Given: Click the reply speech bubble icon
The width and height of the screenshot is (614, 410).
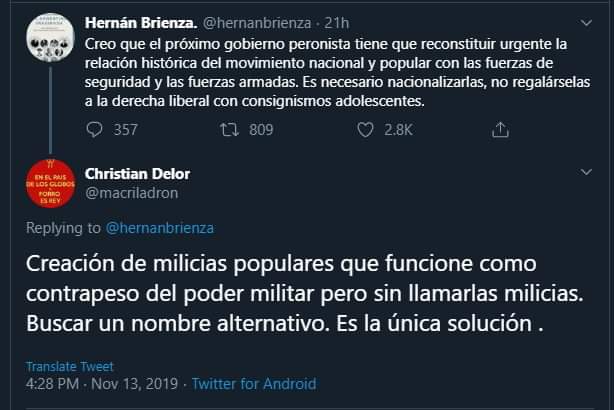Looking at the screenshot, I should pos(95,130).
